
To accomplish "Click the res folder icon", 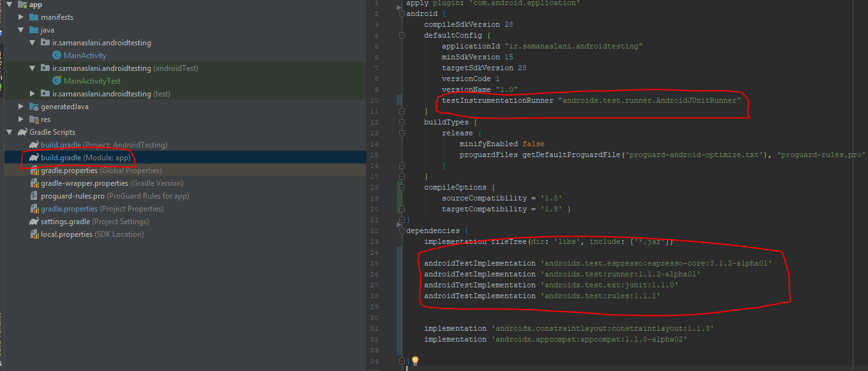I will tap(34, 119).
